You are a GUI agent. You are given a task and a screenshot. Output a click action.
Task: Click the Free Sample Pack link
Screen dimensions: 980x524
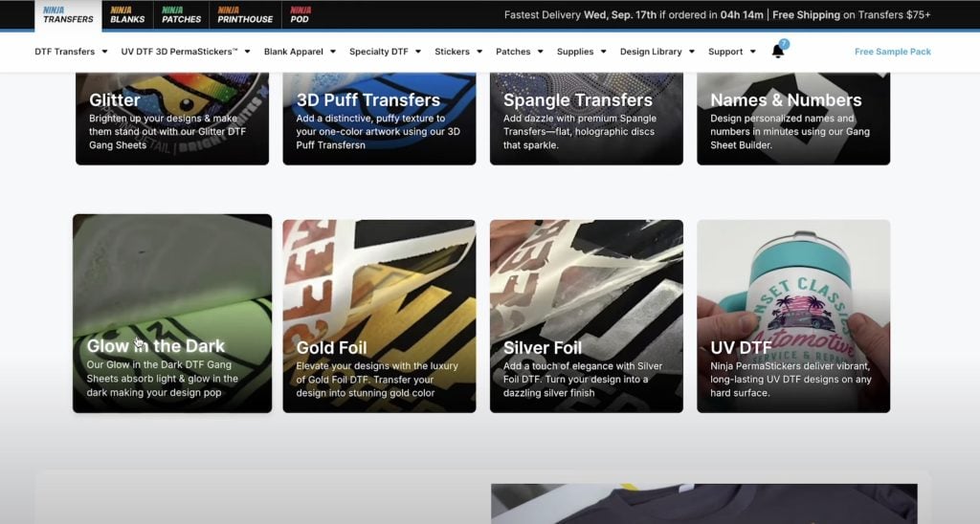click(x=892, y=52)
